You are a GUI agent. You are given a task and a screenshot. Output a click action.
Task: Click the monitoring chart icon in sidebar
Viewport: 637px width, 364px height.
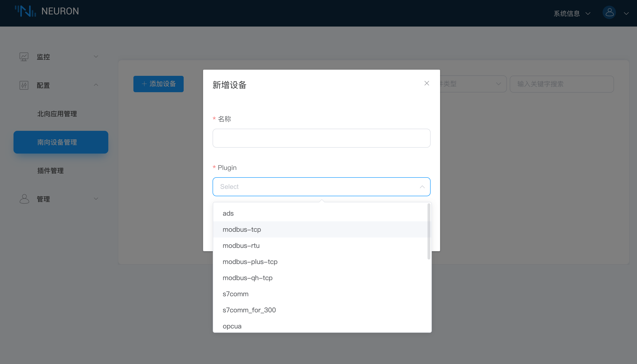[x=24, y=57]
